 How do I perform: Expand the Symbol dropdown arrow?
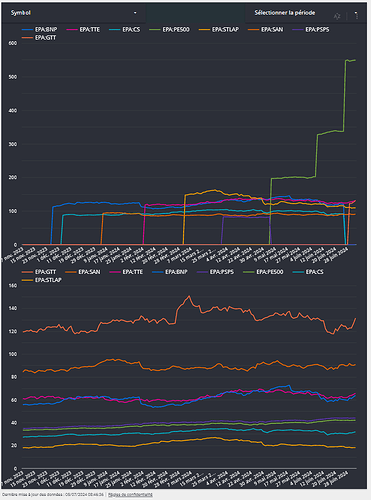click(135, 13)
